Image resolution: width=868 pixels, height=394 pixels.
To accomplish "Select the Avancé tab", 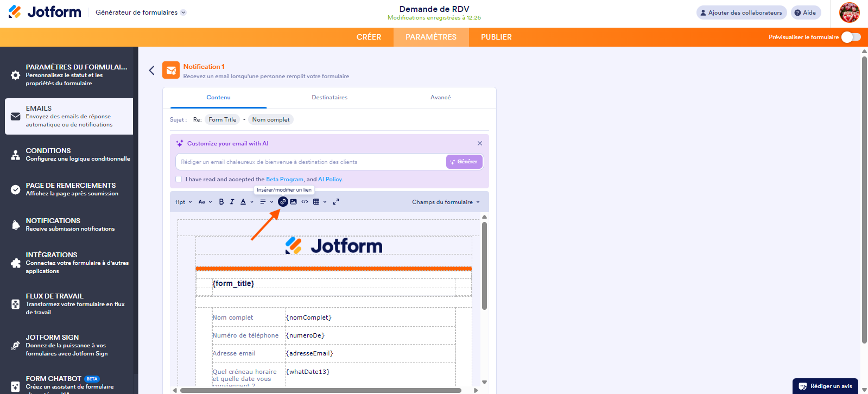I will coord(440,98).
